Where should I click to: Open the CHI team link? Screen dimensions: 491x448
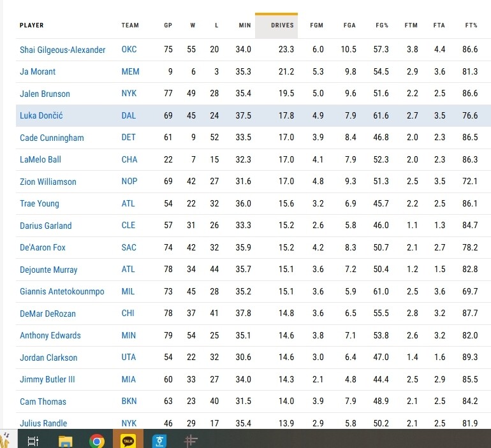128,313
